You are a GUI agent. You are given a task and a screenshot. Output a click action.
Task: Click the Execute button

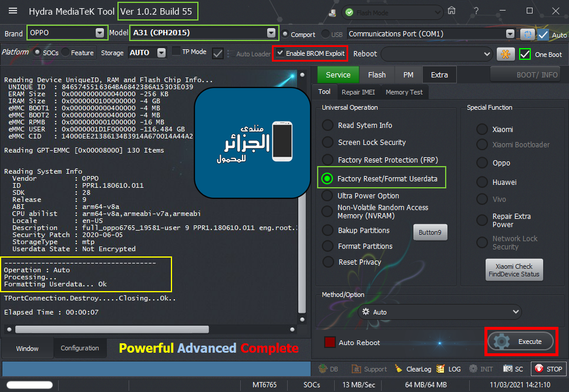(x=522, y=341)
